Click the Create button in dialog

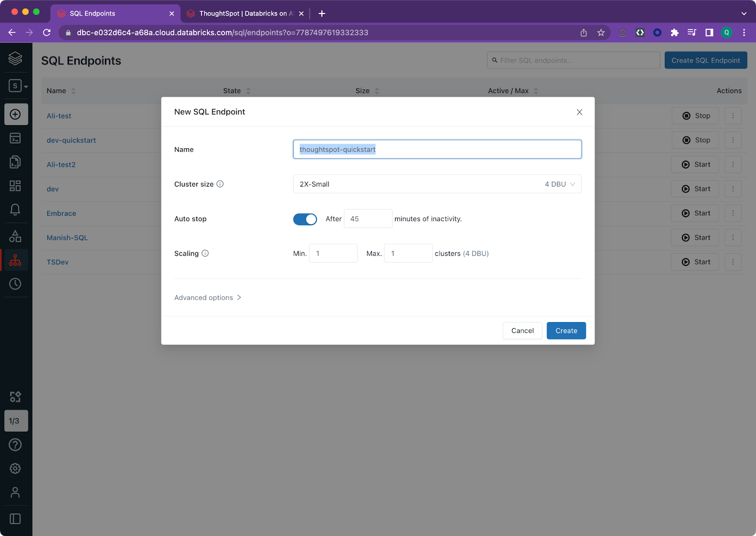tap(566, 331)
